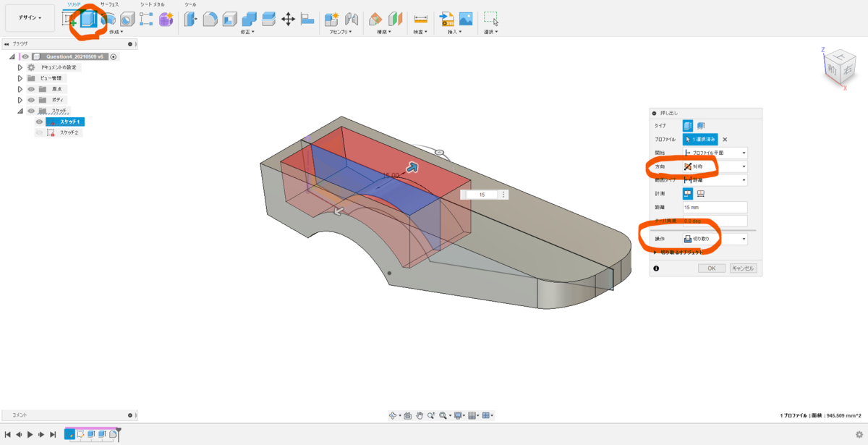Clear profile selection with the X
Viewport: 868px width, 445px height.
(725, 139)
